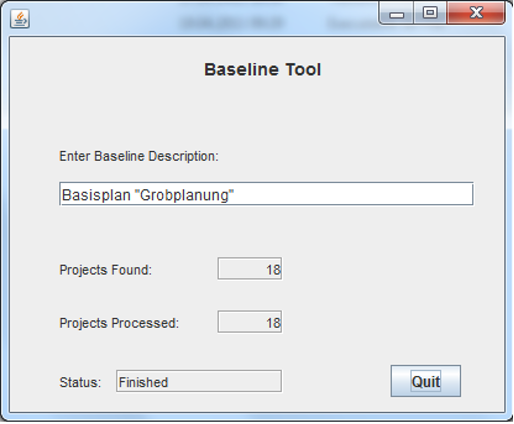The image size is (514, 424).
Task: Click the word Grobplanung in the description
Action: [x=184, y=195]
